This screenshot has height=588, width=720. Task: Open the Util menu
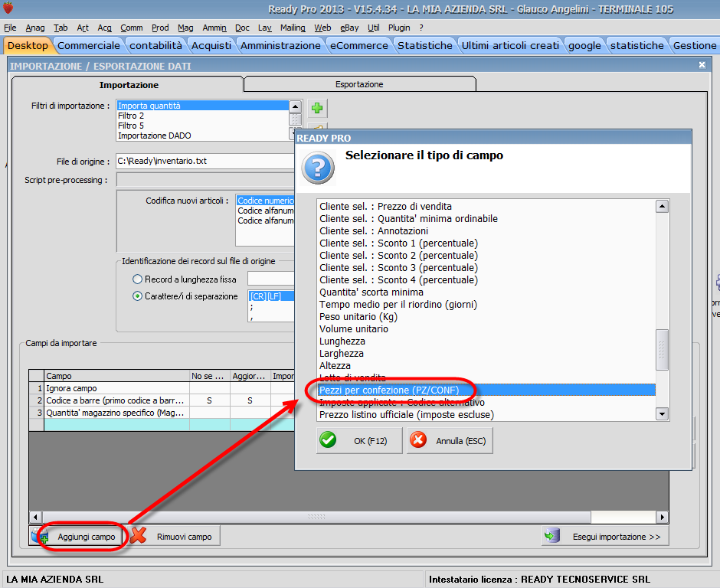pyautogui.click(x=373, y=28)
